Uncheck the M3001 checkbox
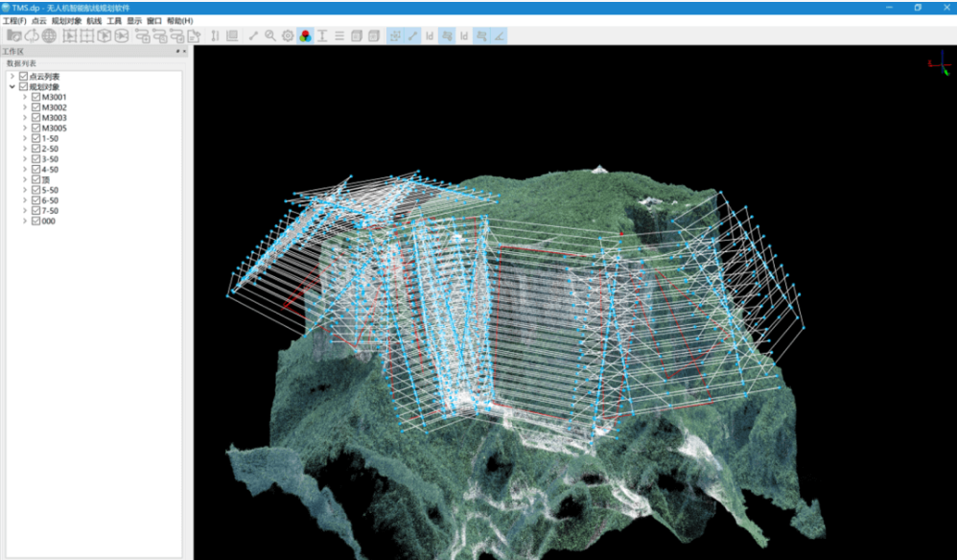957x560 pixels. (35, 98)
